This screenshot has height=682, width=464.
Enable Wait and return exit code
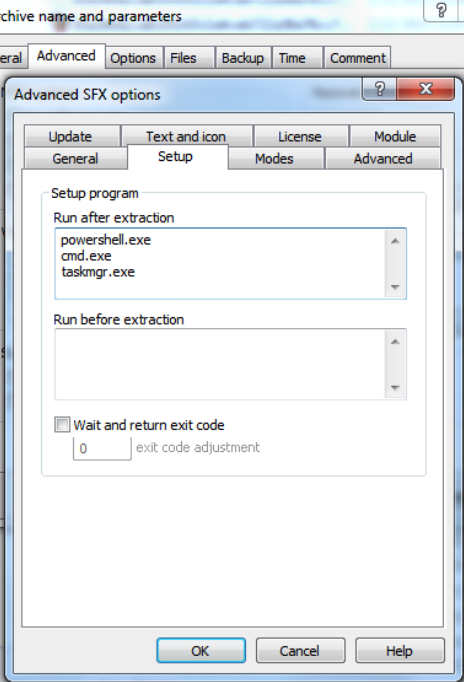(x=62, y=425)
